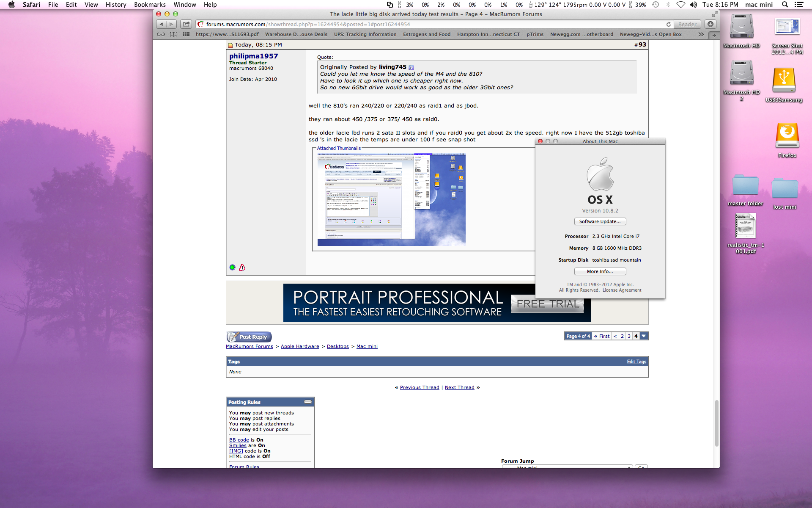Open the Top Sites grid icon
812x508 pixels.
coord(186,34)
